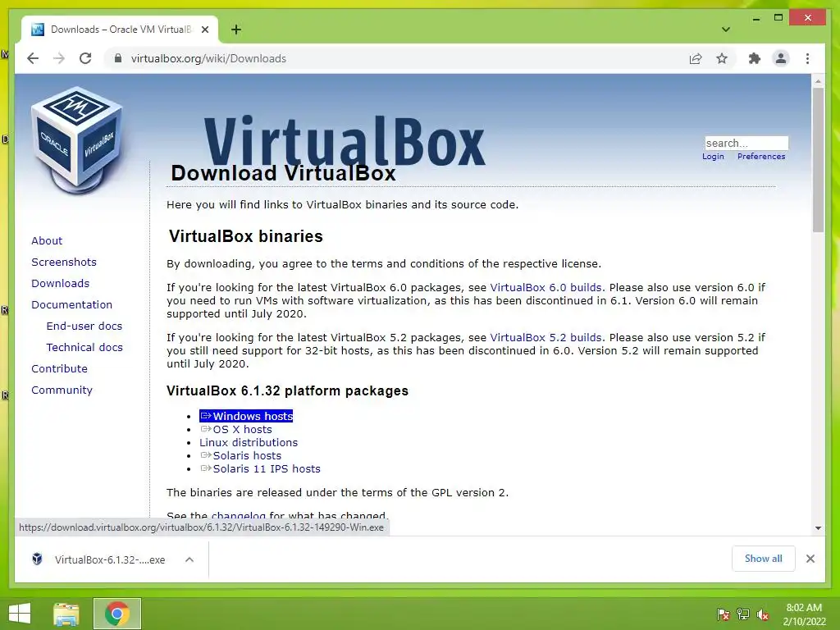Viewport: 840px width, 630px height.
Task: Open About in the sidebar
Action: tap(47, 240)
